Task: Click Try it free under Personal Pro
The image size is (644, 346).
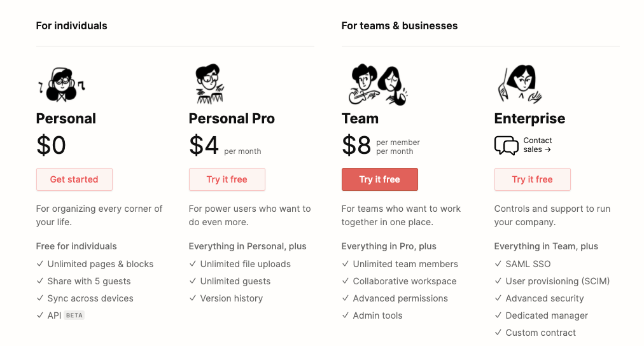Action: point(227,179)
